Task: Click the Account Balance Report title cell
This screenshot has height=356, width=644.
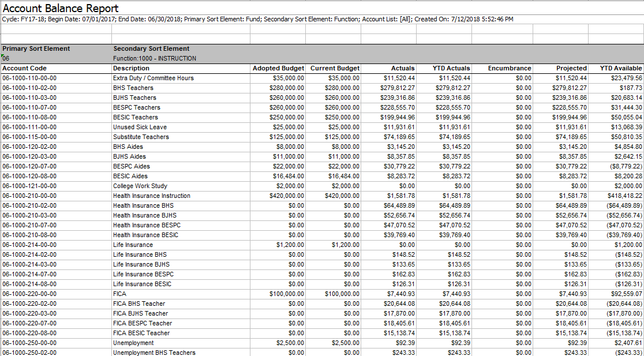Action: point(61,8)
